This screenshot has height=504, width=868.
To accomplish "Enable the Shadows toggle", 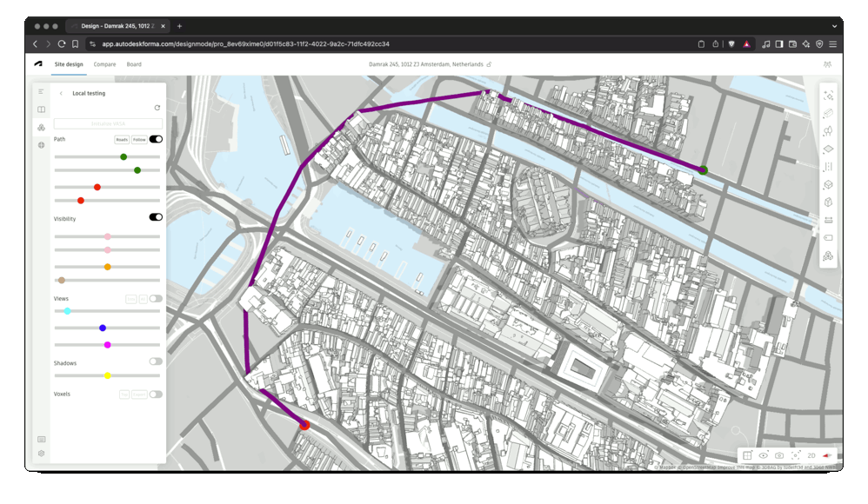I will 156,361.
